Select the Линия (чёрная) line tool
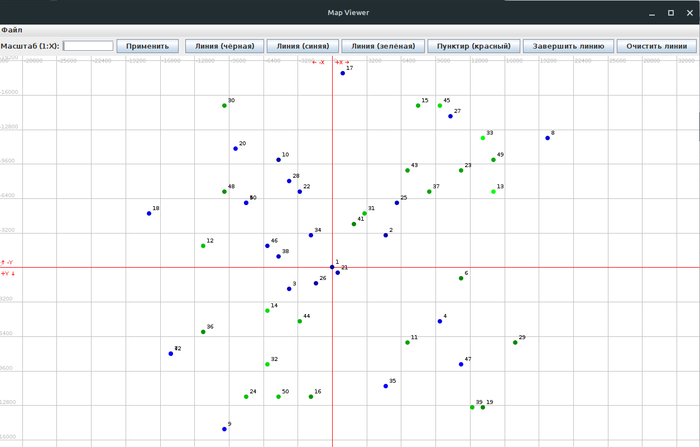The image size is (700, 447). point(225,46)
